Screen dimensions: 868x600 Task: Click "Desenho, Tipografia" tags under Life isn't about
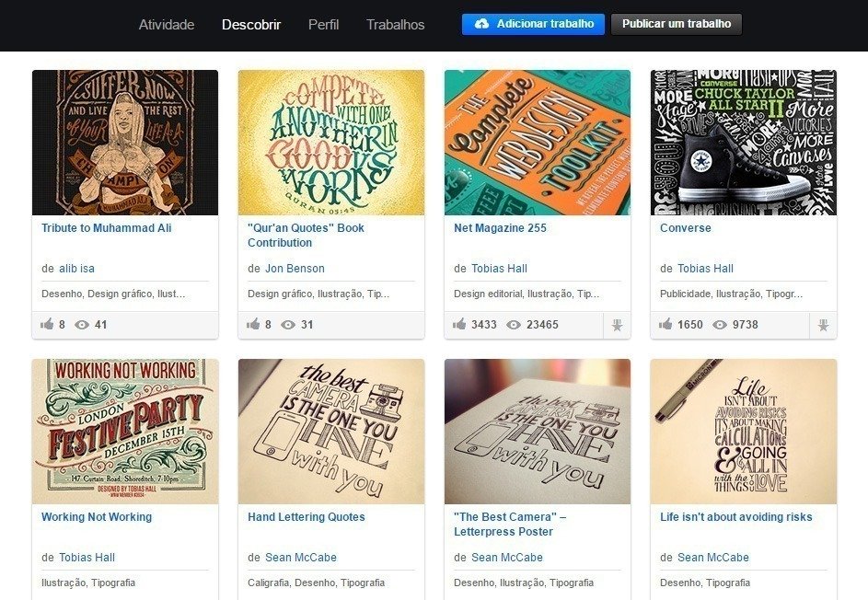705,583
